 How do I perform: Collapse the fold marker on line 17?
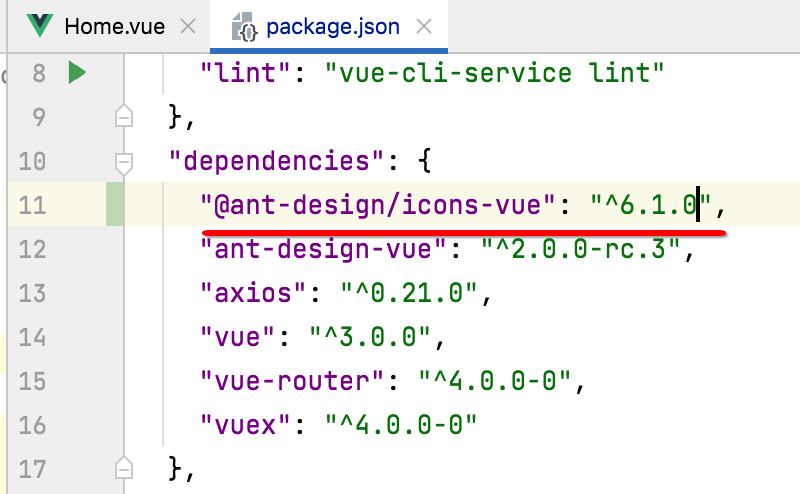(x=124, y=468)
